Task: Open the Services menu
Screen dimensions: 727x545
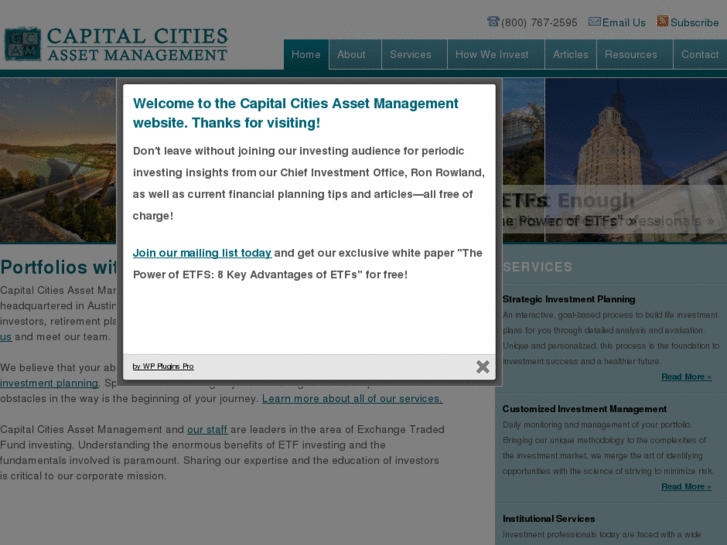Action: [415, 54]
